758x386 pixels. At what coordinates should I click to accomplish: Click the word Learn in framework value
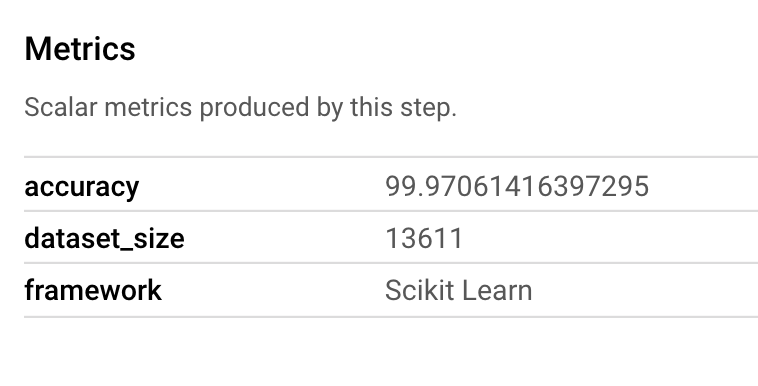[497, 290]
